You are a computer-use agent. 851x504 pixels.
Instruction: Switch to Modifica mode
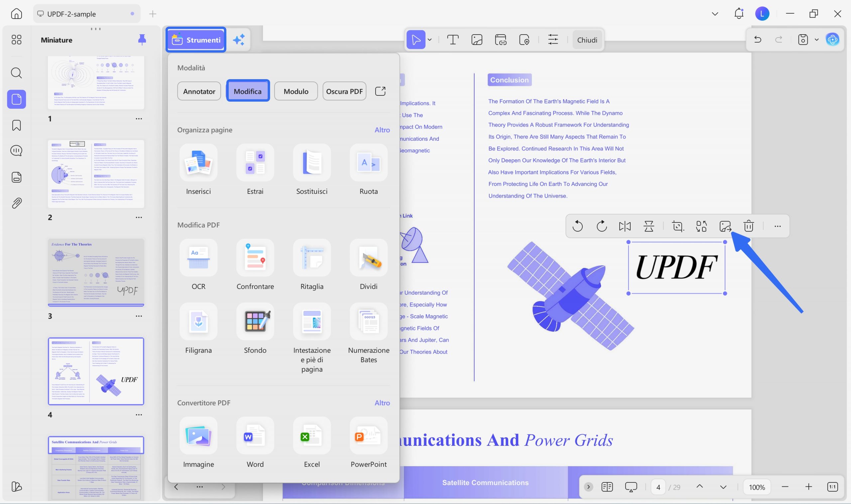click(x=248, y=91)
